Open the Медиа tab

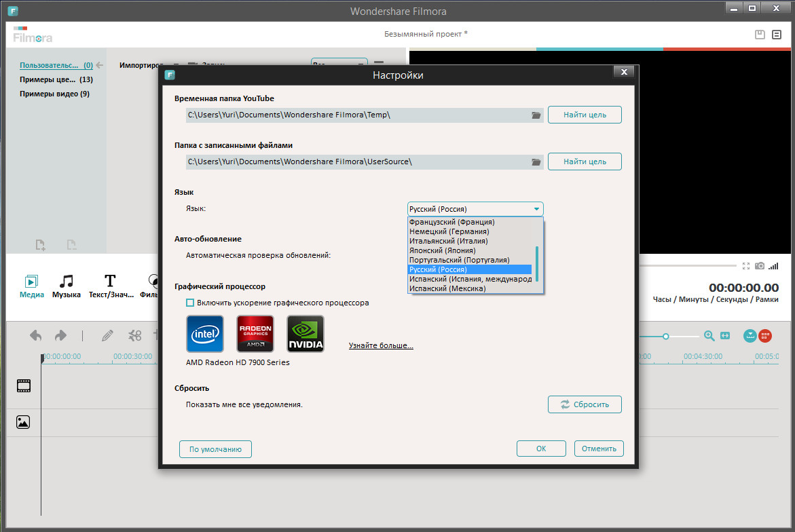(x=32, y=286)
